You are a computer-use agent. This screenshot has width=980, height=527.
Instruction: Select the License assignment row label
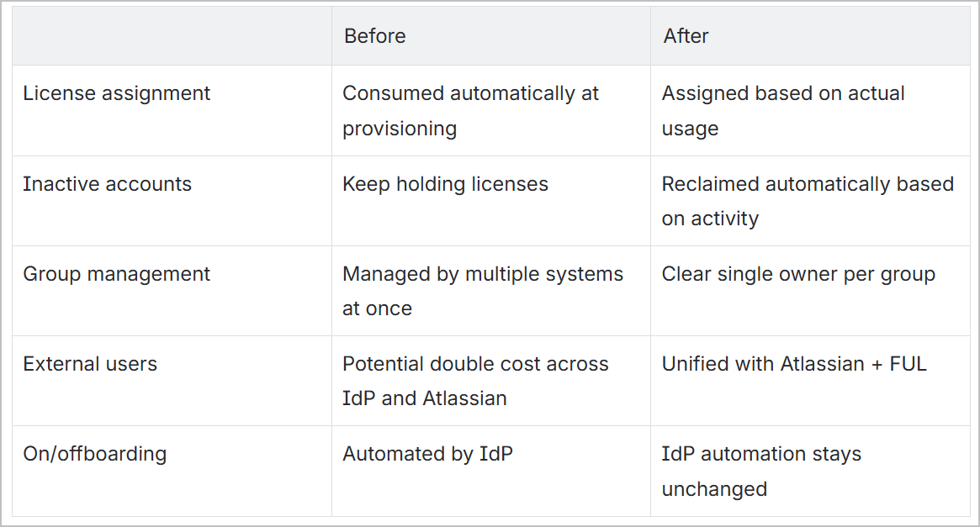(x=116, y=93)
